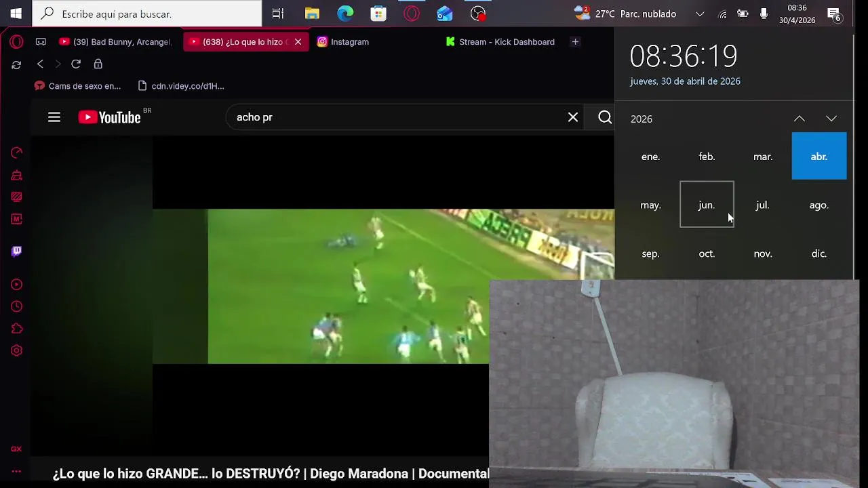
Task: Open the Cams de sexo bookmark
Action: click(x=77, y=86)
